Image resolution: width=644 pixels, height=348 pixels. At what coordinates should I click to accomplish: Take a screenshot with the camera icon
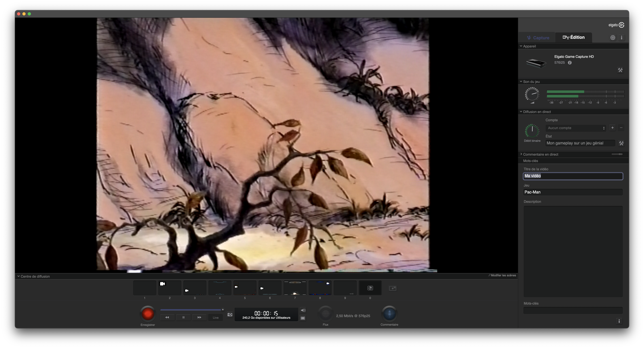pos(230,315)
